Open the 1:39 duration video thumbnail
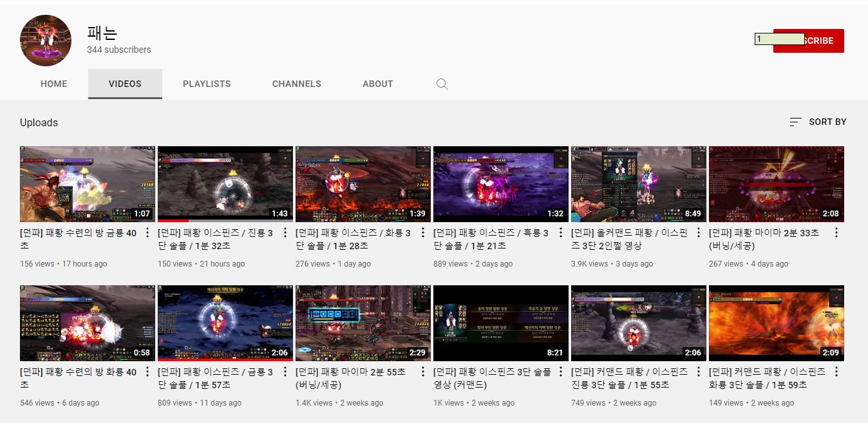 click(x=363, y=184)
